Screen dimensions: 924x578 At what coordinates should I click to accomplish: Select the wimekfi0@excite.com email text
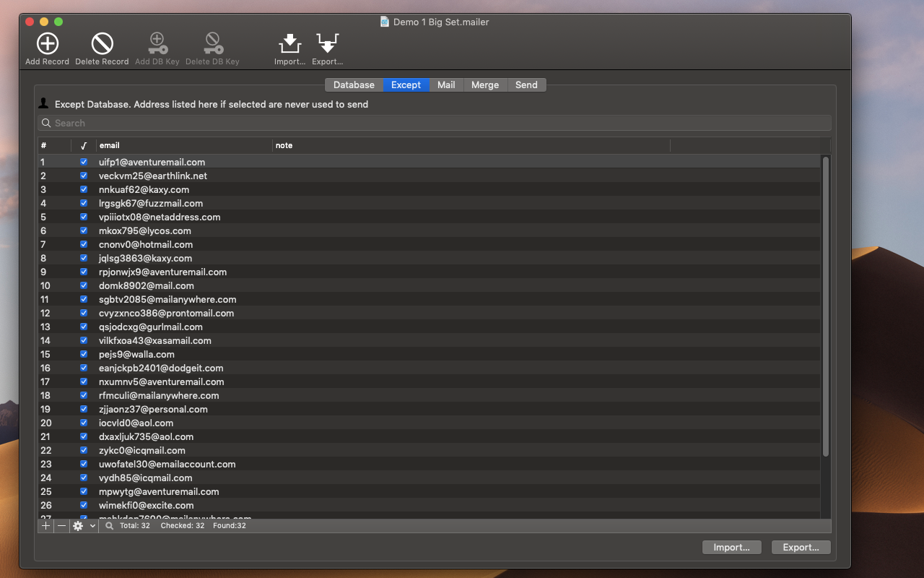click(x=147, y=505)
